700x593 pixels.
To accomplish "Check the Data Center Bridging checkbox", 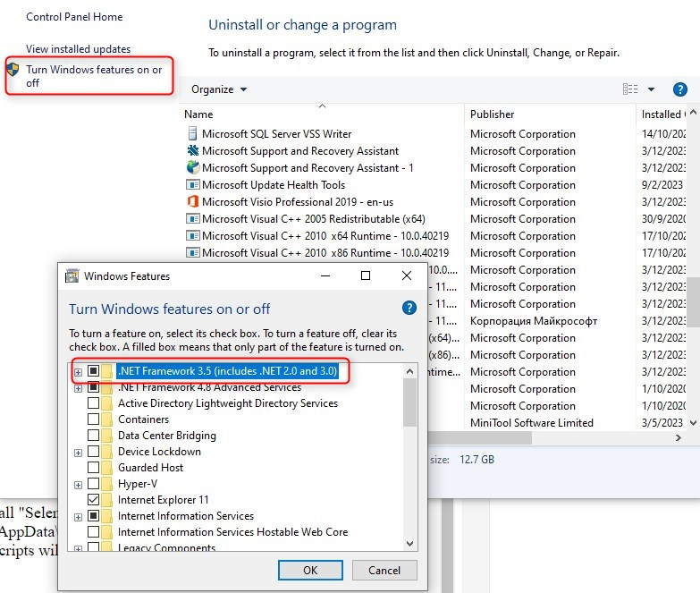I will (x=93, y=436).
